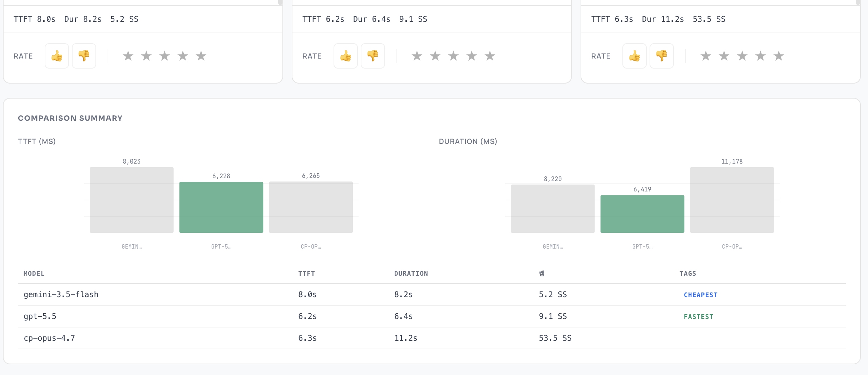Screen dimensions: 868x375
Task: Set a four-star rating on the TTFT 6.3s card
Action: [760, 56]
